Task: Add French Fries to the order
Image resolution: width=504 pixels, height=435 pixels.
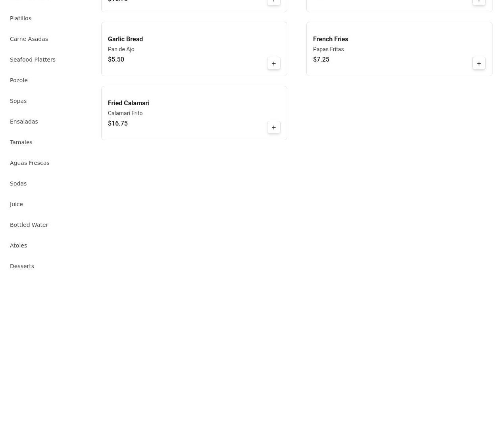Action: pos(479,64)
